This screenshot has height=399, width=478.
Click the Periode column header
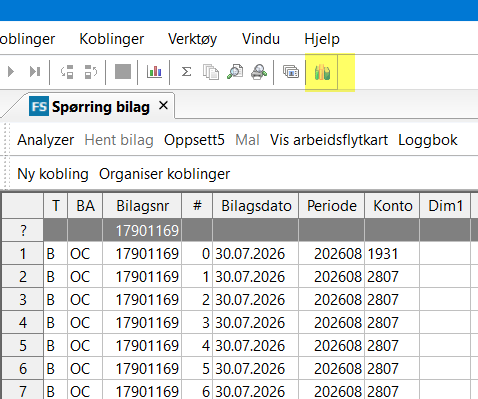[332, 206]
